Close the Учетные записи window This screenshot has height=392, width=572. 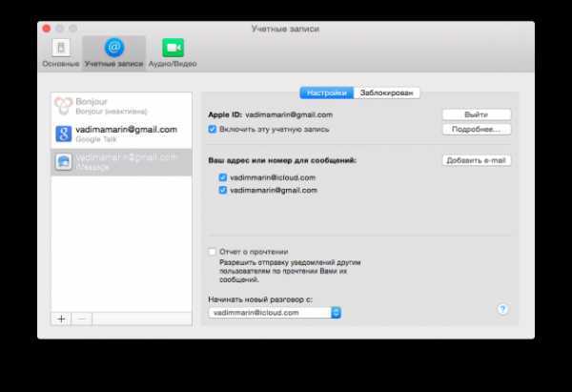coord(47,29)
